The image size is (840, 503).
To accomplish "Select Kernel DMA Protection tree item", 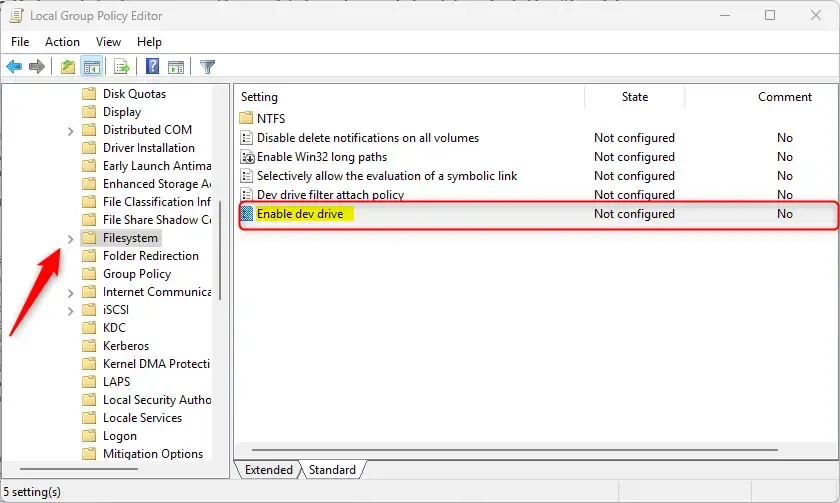I will click(x=156, y=364).
